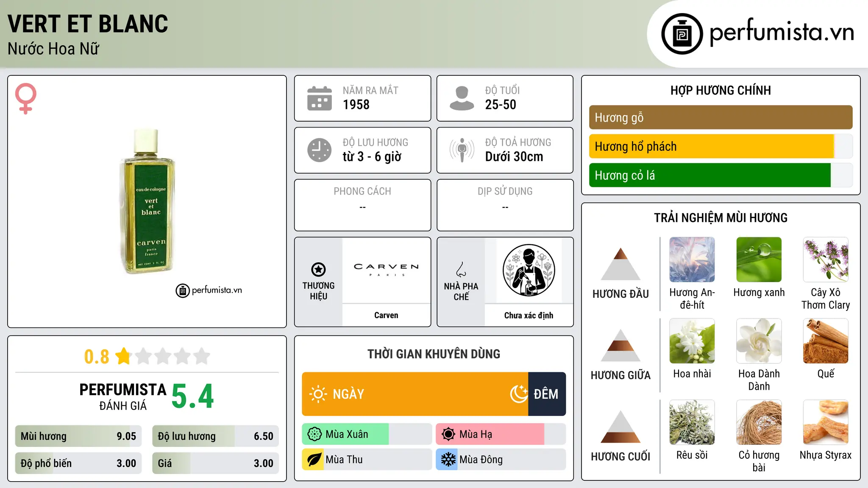
Task: Click the gold filled rating star
Action: (123, 356)
